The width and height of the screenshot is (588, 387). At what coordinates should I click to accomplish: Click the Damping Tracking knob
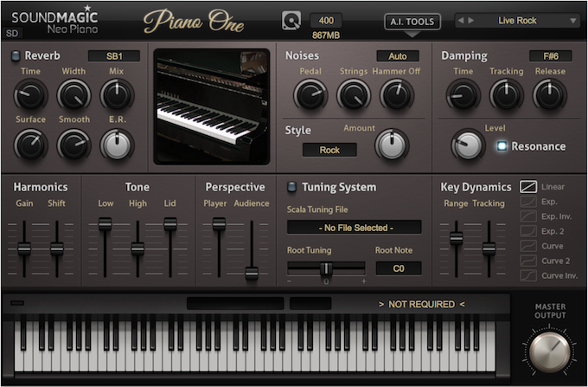tap(506, 95)
